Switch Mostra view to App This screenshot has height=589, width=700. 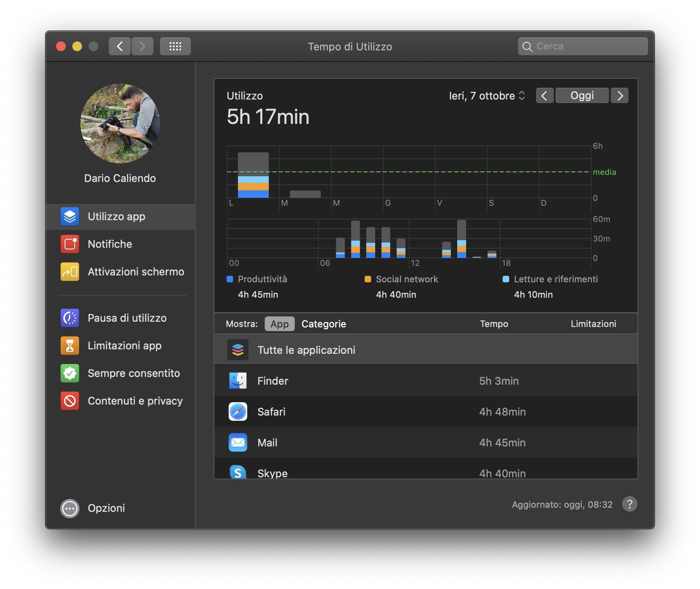(x=280, y=324)
